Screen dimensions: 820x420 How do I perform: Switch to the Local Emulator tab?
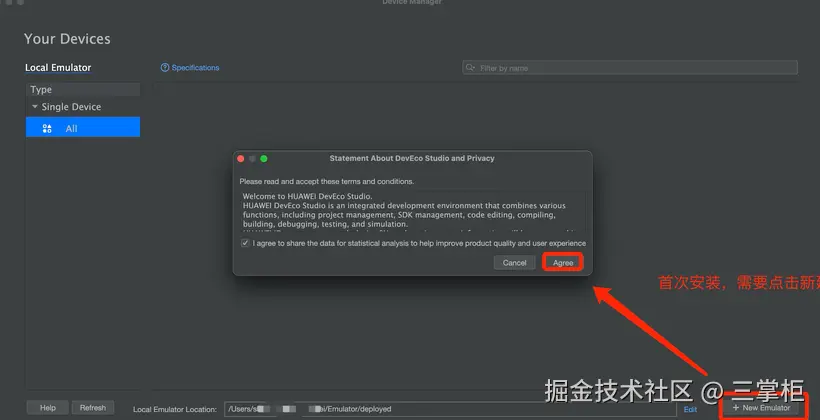click(x=58, y=67)
